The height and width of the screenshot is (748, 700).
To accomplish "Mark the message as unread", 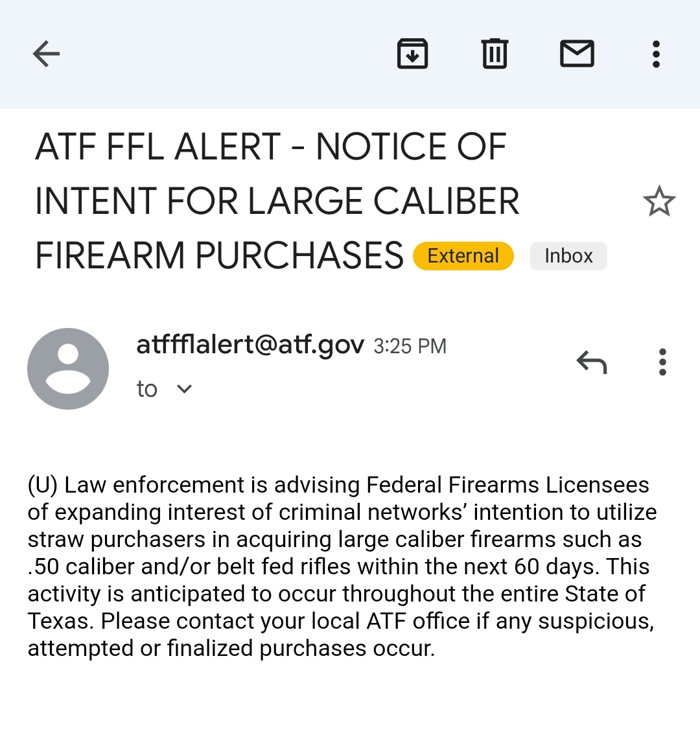I will coord(577,54).
